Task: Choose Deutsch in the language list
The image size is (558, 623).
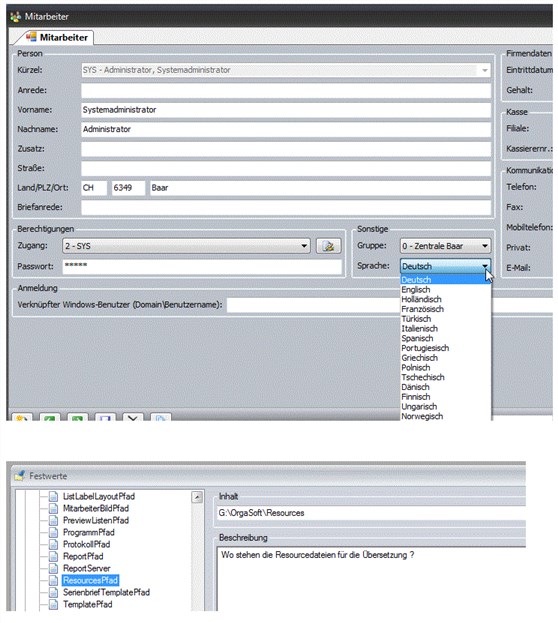Action: coord(446,280)
